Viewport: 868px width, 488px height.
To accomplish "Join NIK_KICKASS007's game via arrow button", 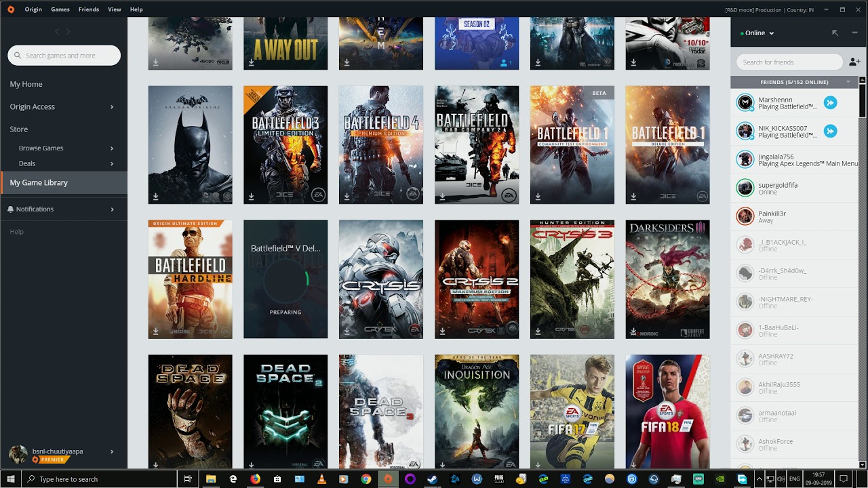I will [830, 131].
